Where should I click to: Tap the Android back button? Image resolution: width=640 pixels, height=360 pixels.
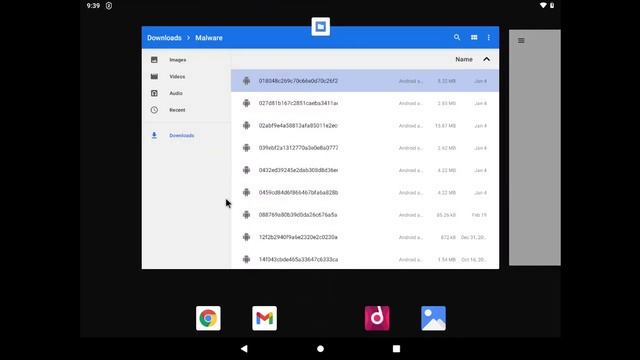[x=244, y=349]
